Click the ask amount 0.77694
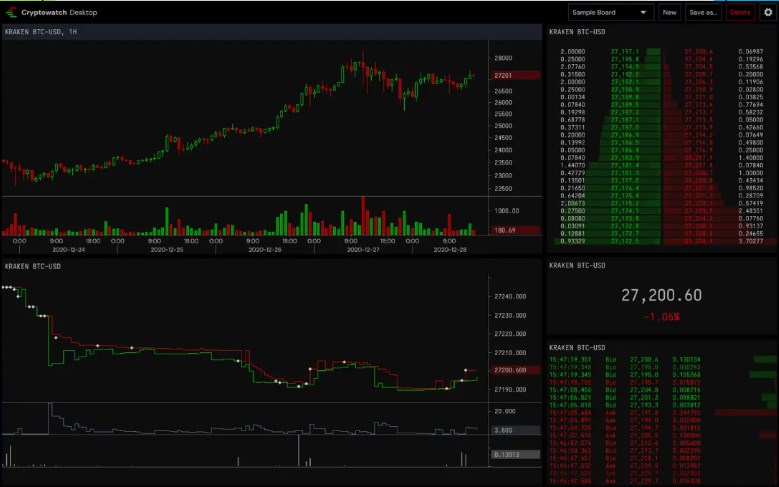Viewport: 779px width, 487px height. (x=750, y=105)
